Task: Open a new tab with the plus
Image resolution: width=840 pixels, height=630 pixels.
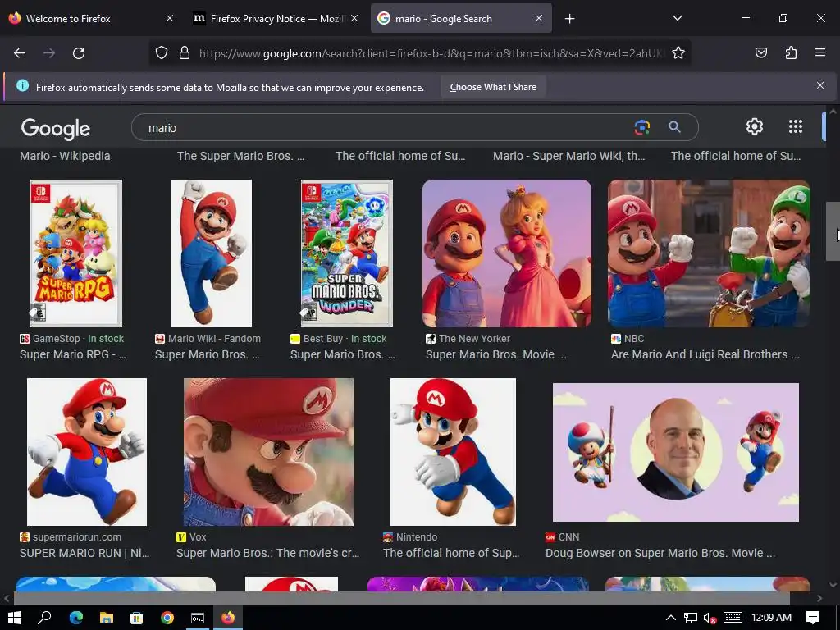Action: click(x=569, y=19)
